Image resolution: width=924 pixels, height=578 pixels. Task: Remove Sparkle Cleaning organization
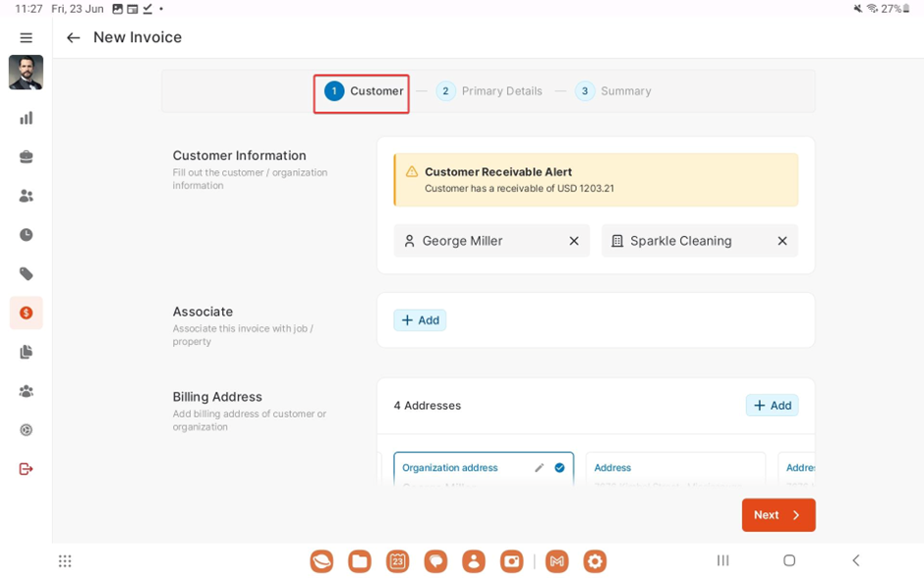click(x=782, y=241)
